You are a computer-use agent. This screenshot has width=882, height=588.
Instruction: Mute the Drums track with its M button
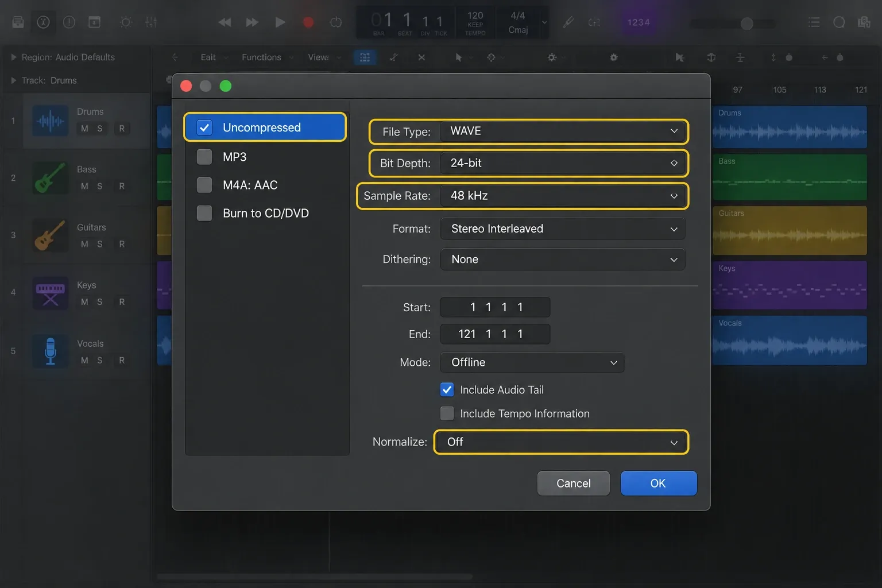point(84,129)
